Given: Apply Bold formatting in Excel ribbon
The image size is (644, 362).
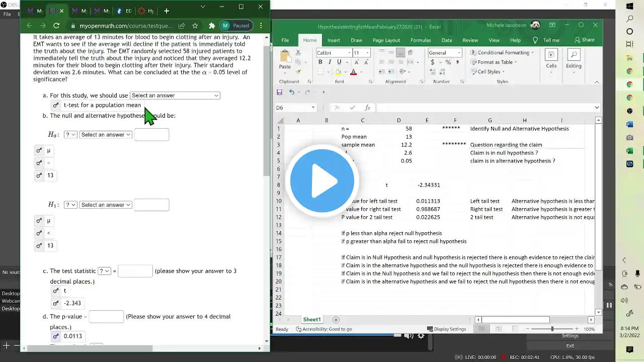Looking at the screenshot, I should (320, 62).
